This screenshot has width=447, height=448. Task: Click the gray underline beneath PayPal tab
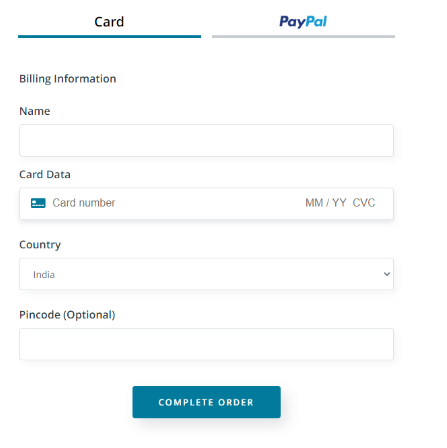[303, 36]
